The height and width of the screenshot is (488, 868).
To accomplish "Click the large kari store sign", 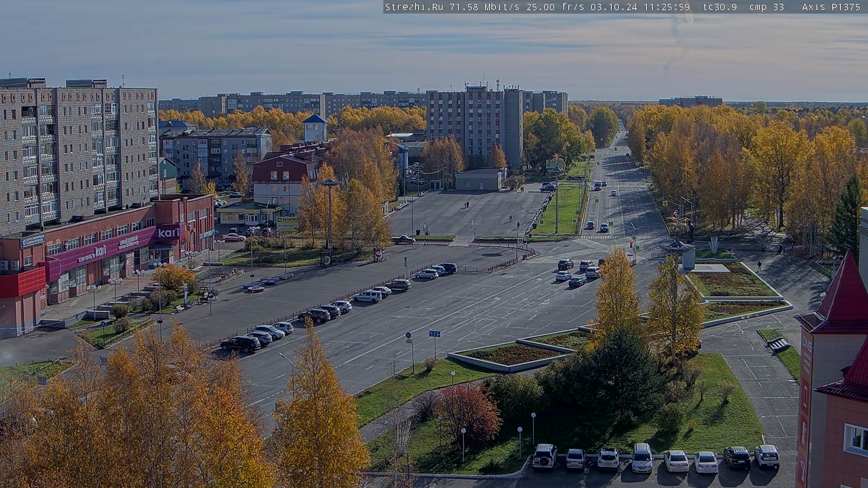I will [168, 233].
